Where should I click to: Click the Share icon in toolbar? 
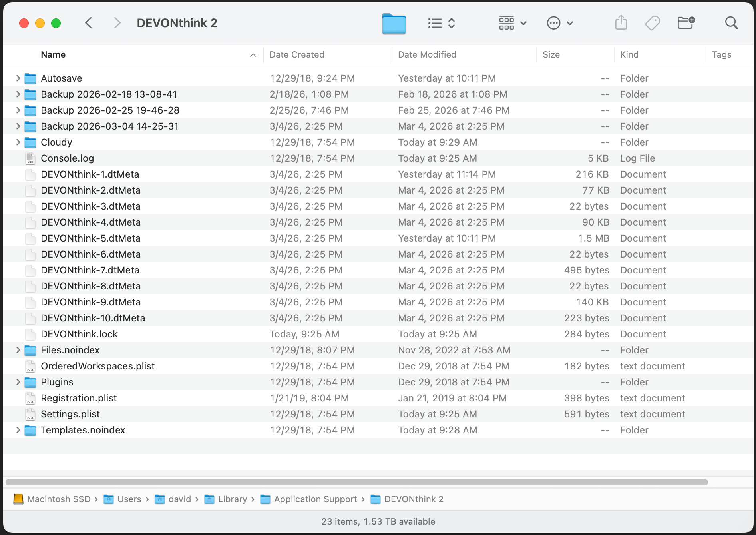click(x=621, y=23)
